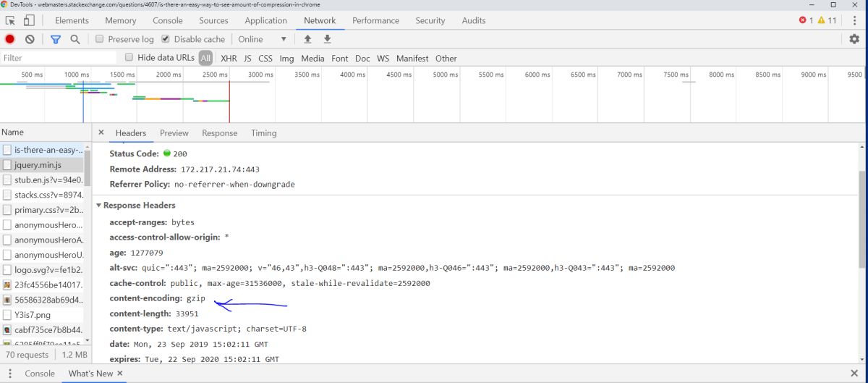Viewport: 868px width, 383px height.
Task: Select the jquery.min.js request
Action: point(43,165)
